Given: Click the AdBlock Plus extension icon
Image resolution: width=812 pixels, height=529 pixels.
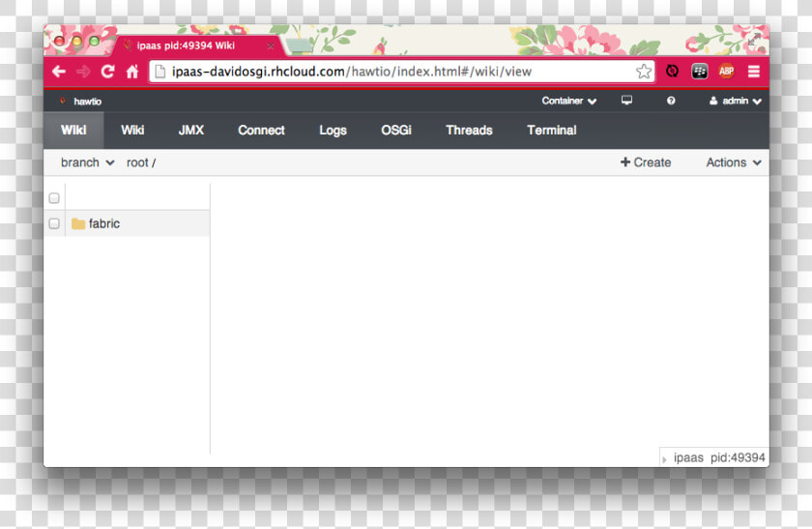Looking at the screenshot, I should point(727,72).
